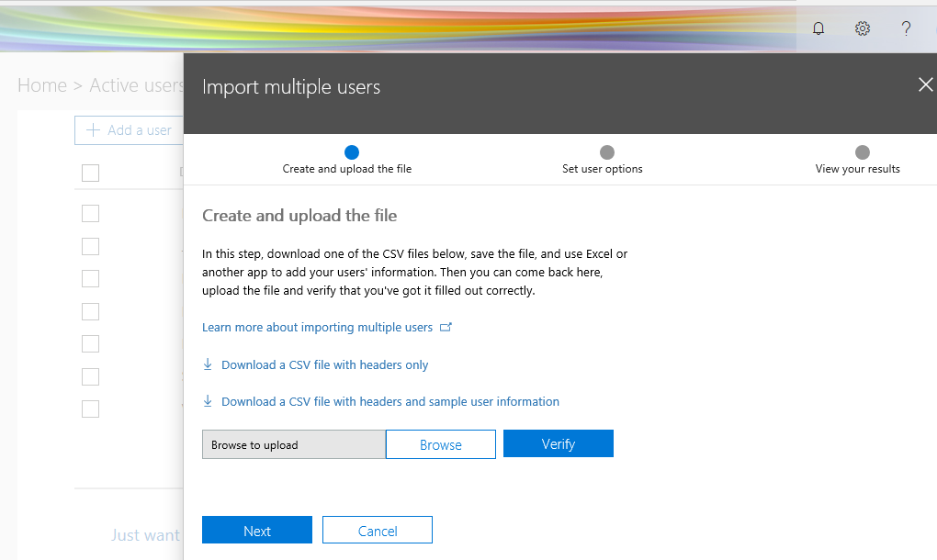937x560 pixels.
Task: Toggle the select-all checkbox above the user list
Action: 90,173
